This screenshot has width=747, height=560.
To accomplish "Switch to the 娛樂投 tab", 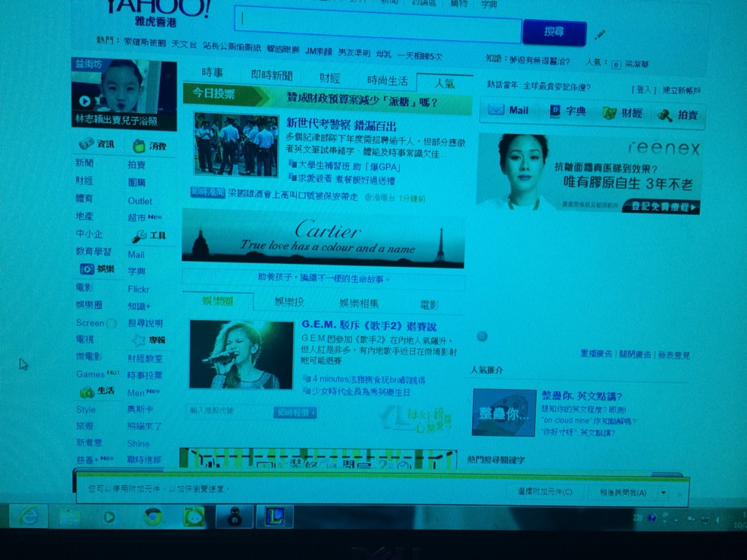I will [289, 302].
